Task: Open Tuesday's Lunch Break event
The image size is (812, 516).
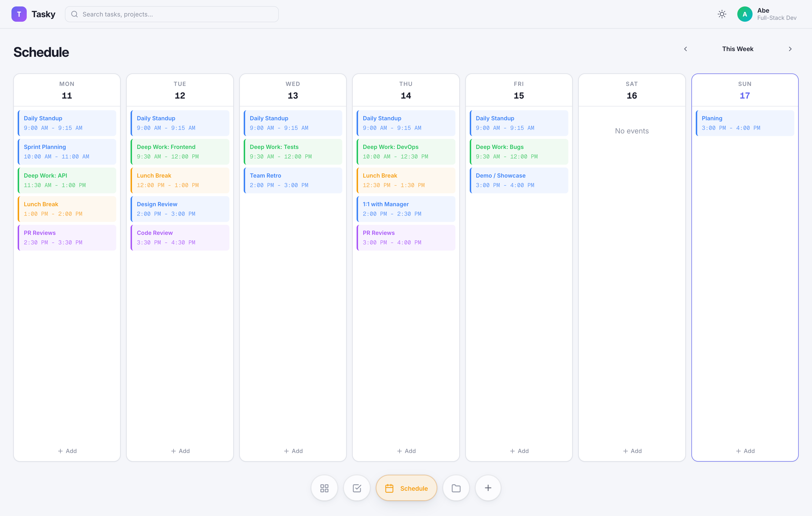Action: [180, 180]
